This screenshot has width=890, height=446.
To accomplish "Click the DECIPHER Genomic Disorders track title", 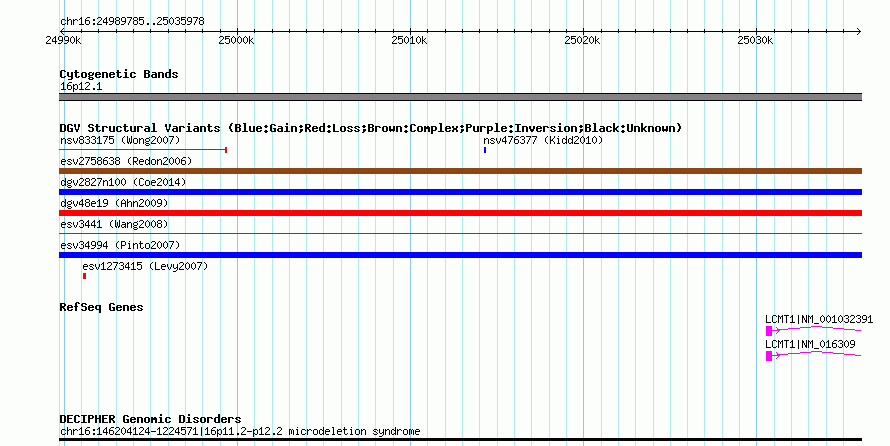I will pos(150,419).
